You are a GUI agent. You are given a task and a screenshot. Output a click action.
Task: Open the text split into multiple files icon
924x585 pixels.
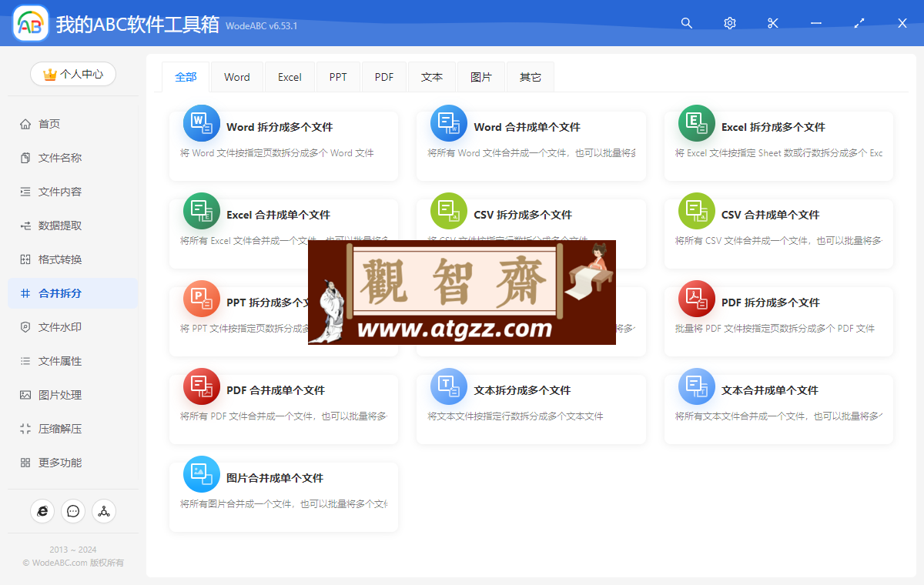click(x=449, y=386)
